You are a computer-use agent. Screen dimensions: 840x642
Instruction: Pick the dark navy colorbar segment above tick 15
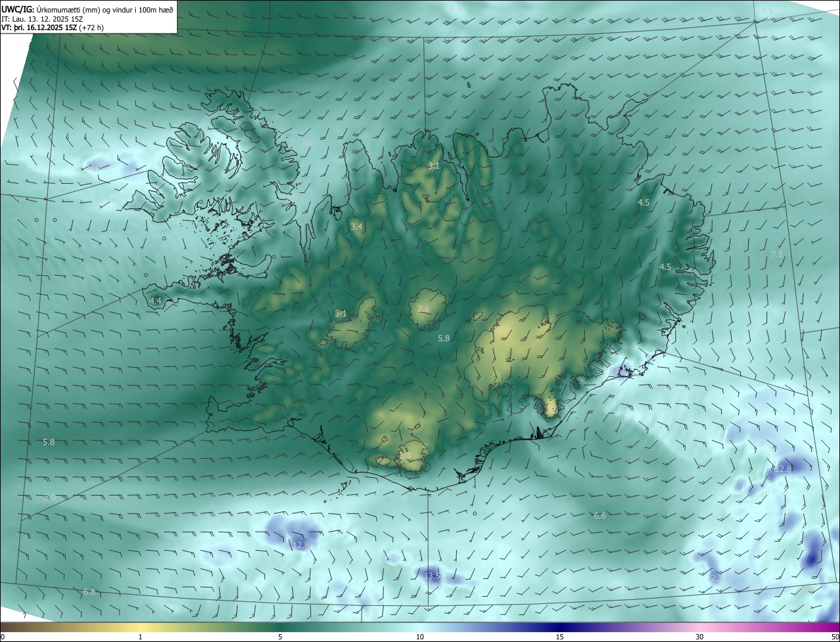click(560, 627)
